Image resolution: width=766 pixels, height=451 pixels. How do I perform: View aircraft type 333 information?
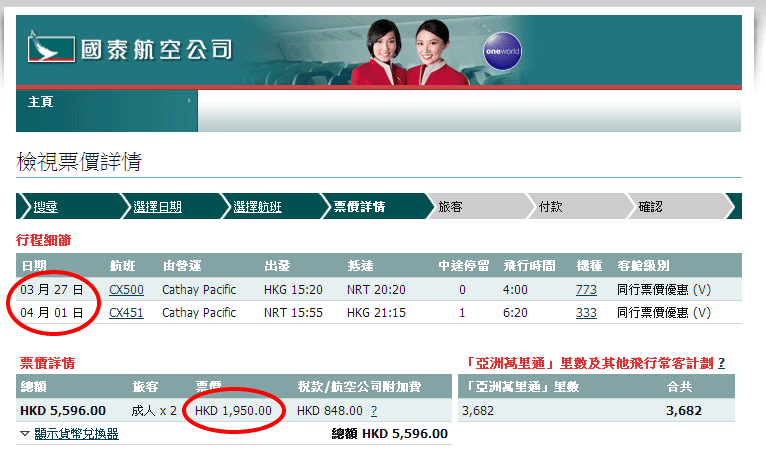coord(586,313)
